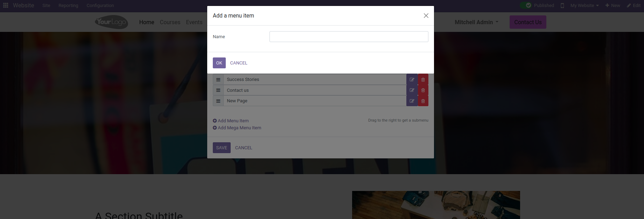Delete the New Page menu item

point(423,101)
